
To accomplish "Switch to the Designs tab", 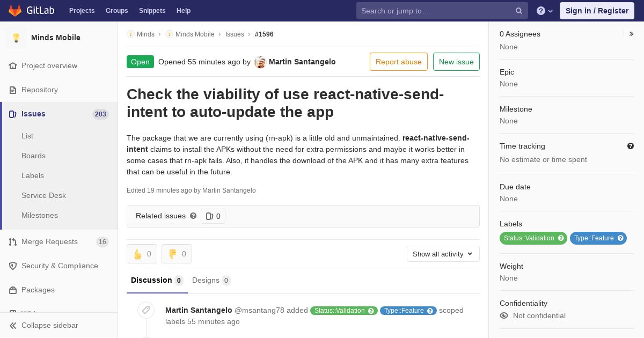I will pyautogui.click(x=211, y=280).
